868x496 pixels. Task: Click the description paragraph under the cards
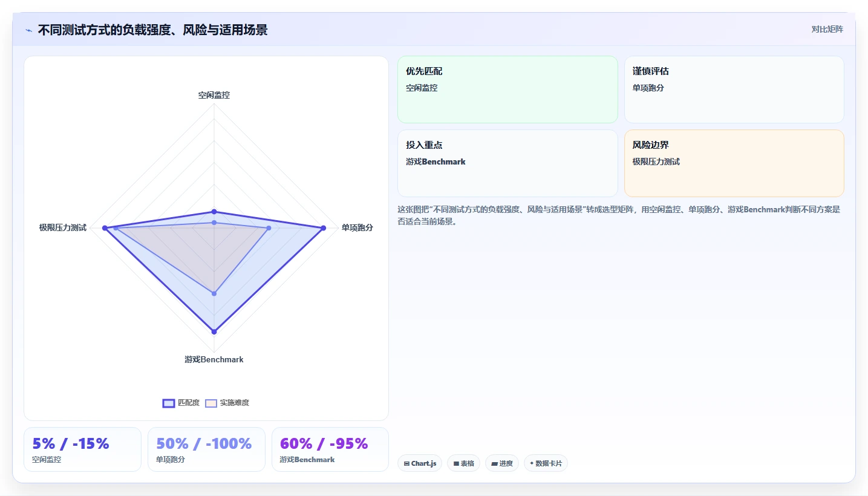[x=619, y=215]
